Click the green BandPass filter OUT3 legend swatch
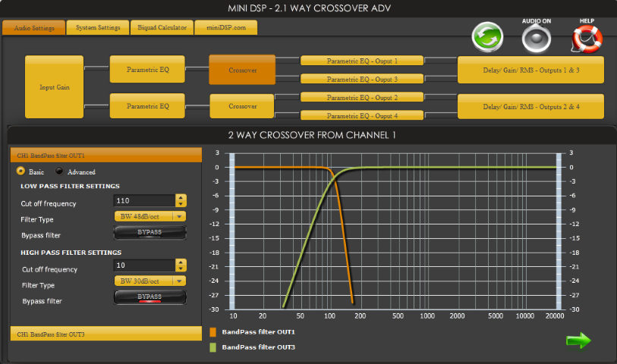Image resolution: width=617 pixels, height=364 pixels. coord(213,347)
